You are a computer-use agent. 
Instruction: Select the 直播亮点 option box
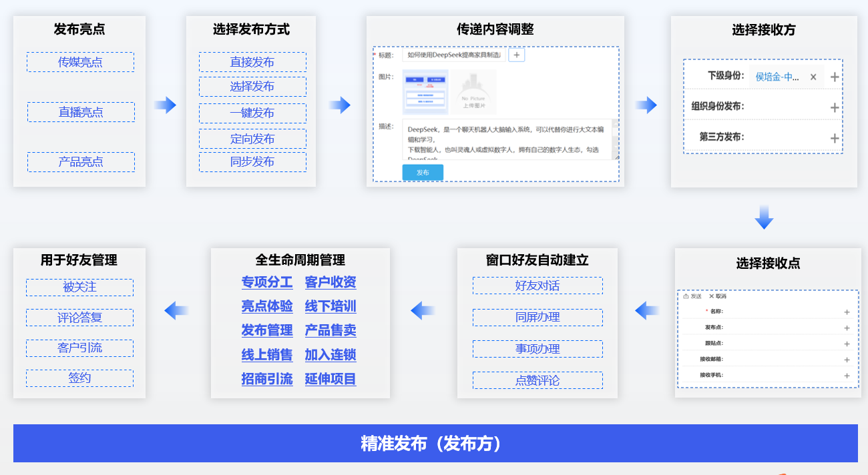click(x=81, y=112)
